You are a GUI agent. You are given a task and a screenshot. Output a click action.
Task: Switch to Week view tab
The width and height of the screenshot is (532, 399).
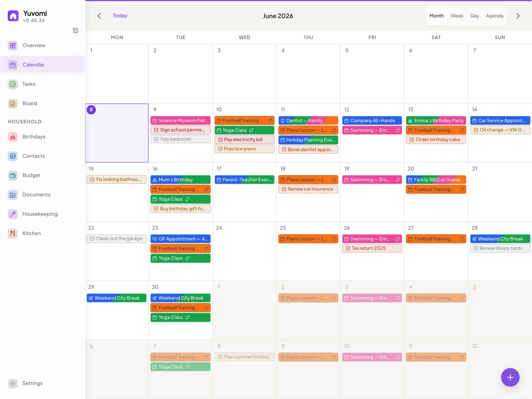(x=457, y=16)
